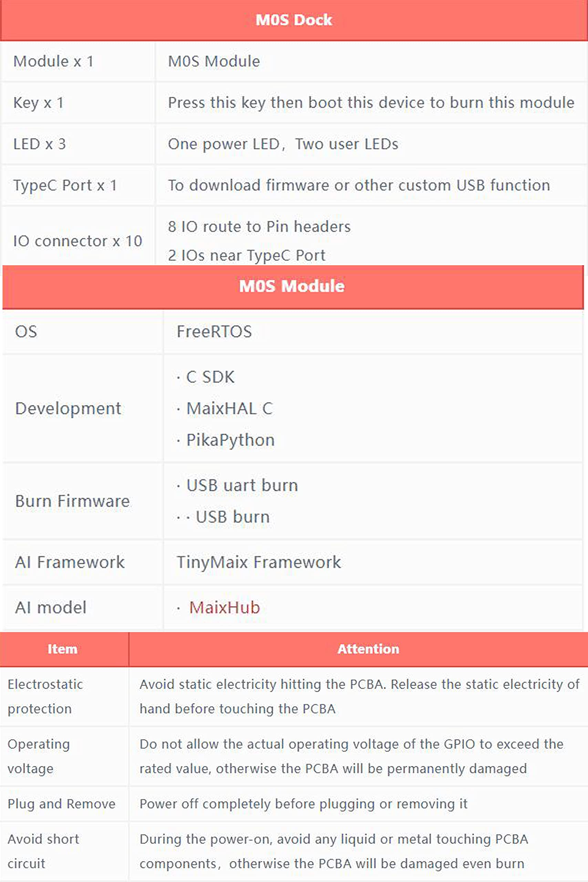This screenshot has height=882, width=588.
Task: Select the PikaPython list entry
Action: [x=230, y=440]
